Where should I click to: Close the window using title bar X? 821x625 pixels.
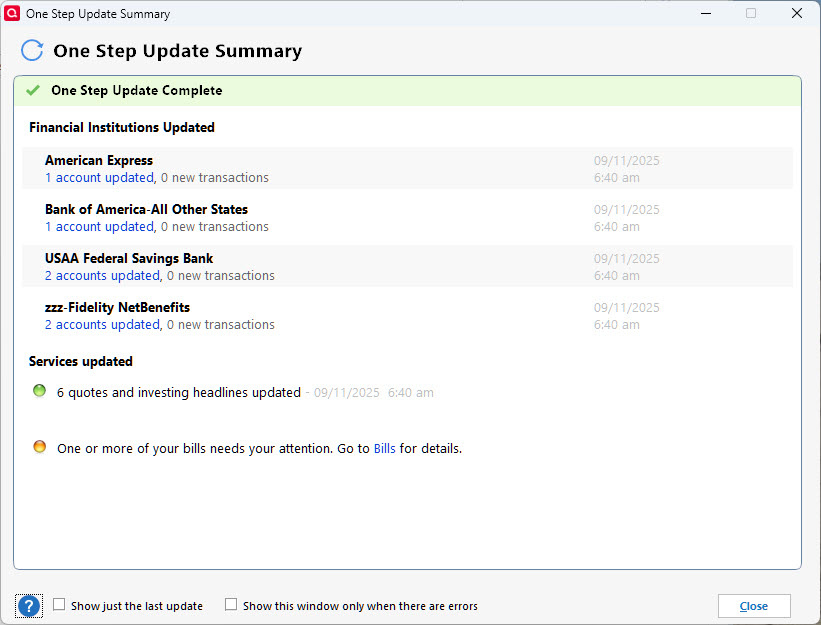[797, 13]
